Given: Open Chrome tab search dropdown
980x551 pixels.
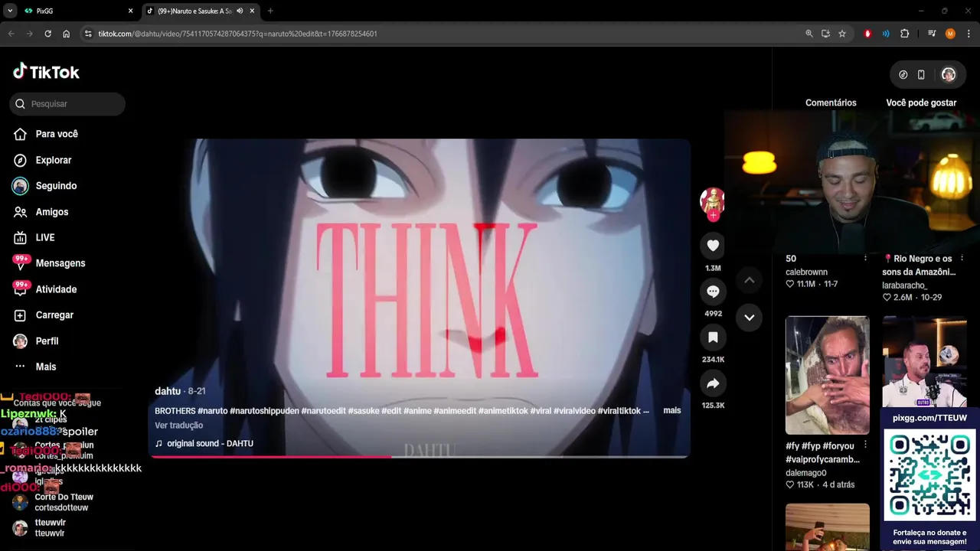Looking at the screenshot, I should pos(10,11).
